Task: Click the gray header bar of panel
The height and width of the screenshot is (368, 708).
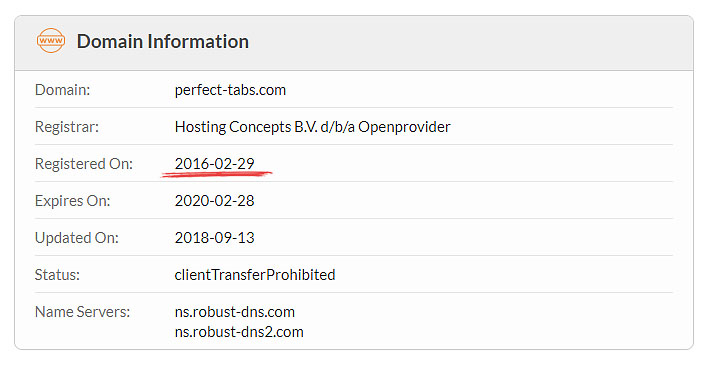Action: point(354,43)
